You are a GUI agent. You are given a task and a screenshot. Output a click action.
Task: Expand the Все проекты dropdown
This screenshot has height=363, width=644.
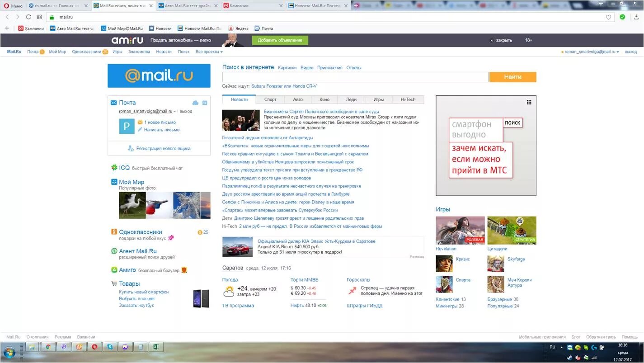coord(209,52)
